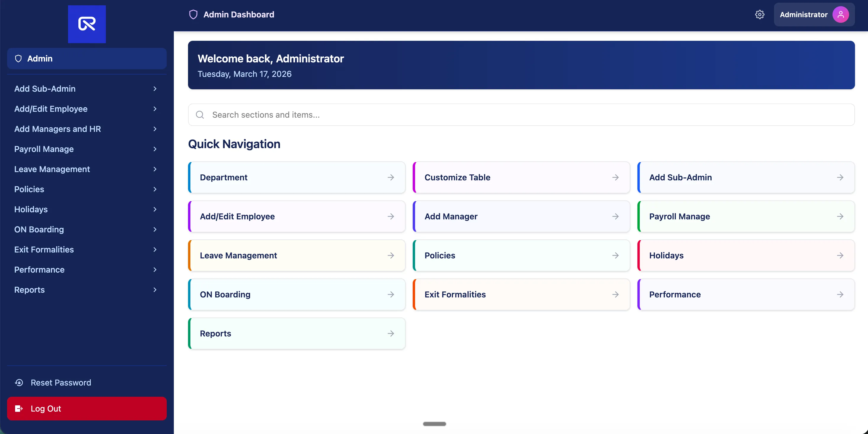Click the arrow on the Performance card
Viewport: 868px width, 434px height.
pos(841,294)
